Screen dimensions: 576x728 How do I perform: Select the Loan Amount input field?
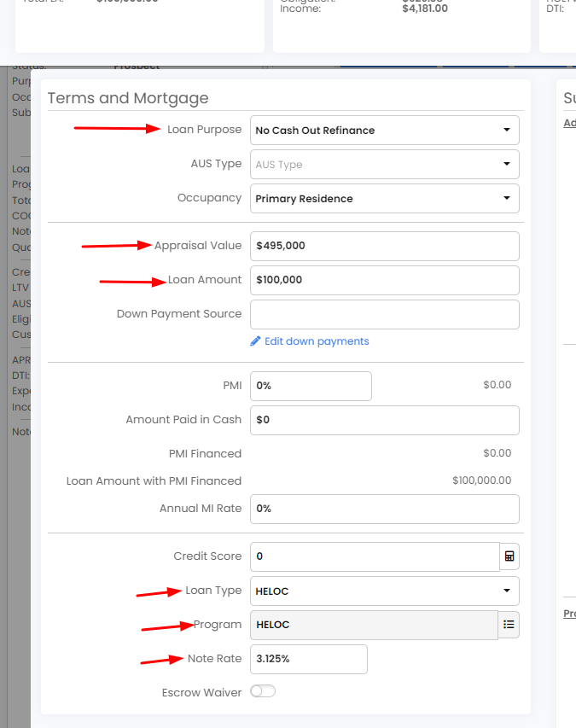[x=384, y=280]
